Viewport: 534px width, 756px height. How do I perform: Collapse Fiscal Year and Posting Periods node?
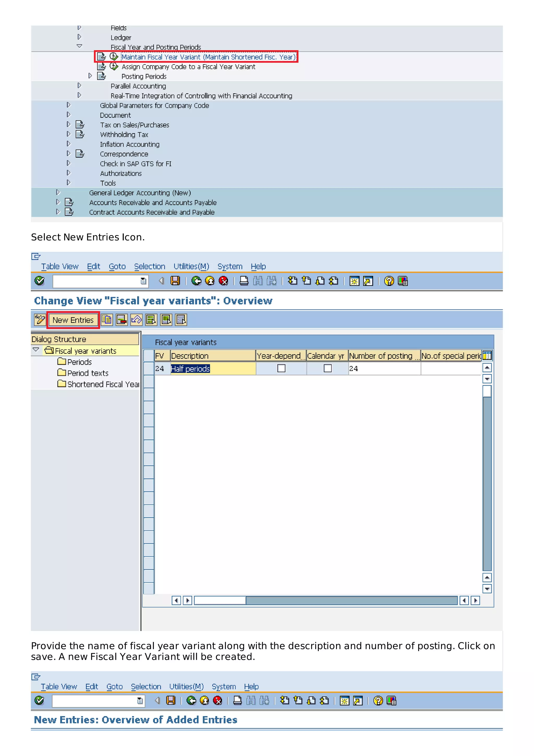(x=79, y=46)
